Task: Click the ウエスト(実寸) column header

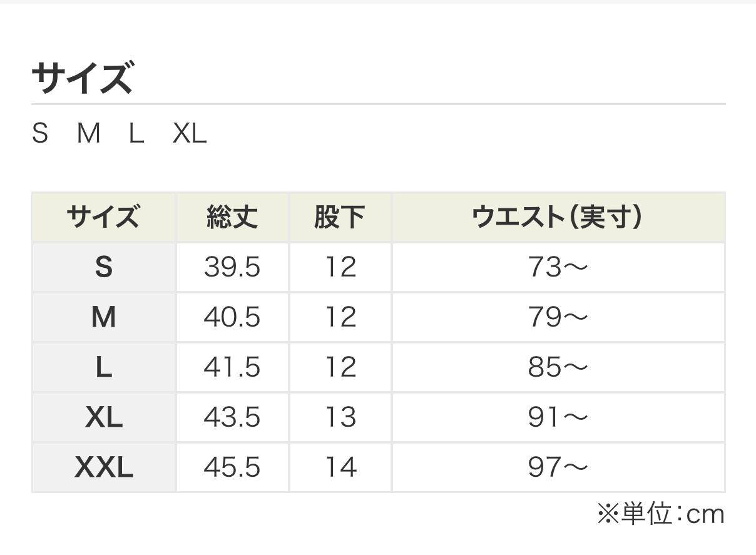Action: (558, 218)
